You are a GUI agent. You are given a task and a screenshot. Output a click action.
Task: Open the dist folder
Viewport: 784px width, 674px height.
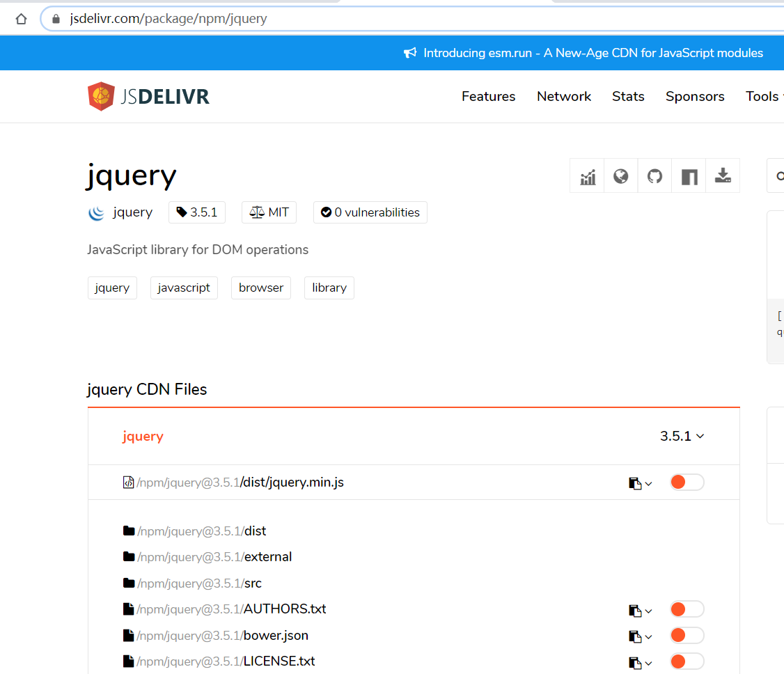pos(201,531)
